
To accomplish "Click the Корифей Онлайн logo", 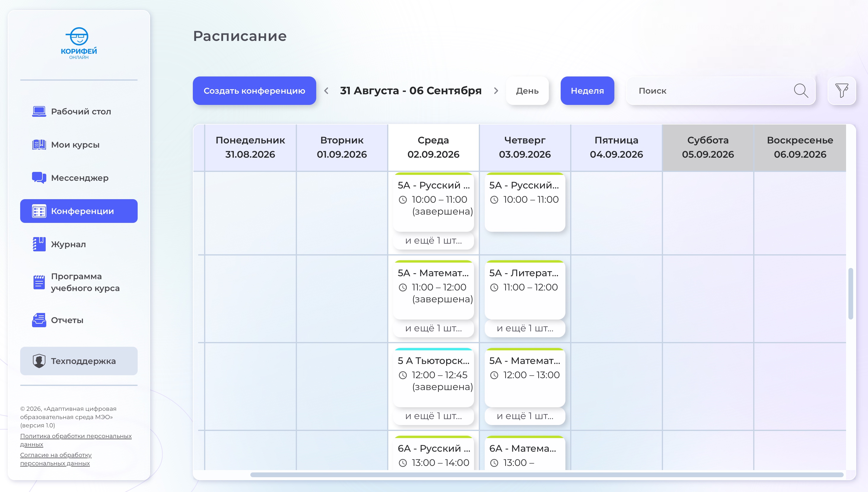I will coord(79,44).
